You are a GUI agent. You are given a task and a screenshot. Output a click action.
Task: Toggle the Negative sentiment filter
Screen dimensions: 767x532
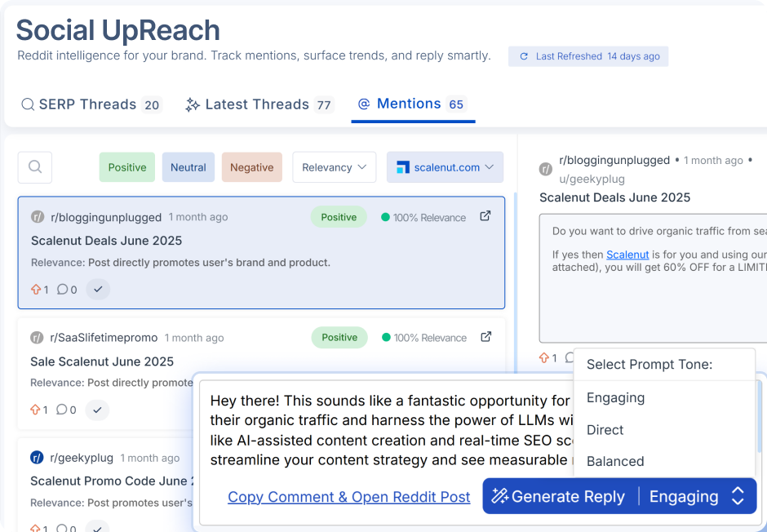(252, 167)
